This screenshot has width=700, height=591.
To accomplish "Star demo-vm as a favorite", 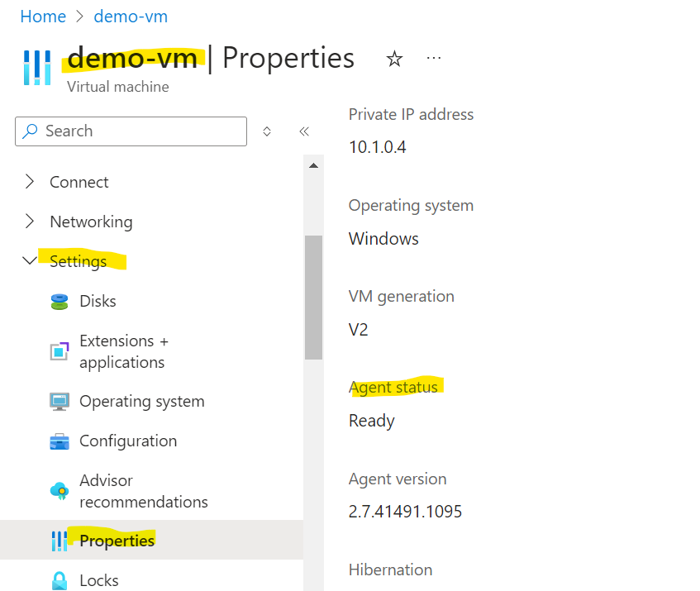I will pyautogui.click(x=394, y=59).
